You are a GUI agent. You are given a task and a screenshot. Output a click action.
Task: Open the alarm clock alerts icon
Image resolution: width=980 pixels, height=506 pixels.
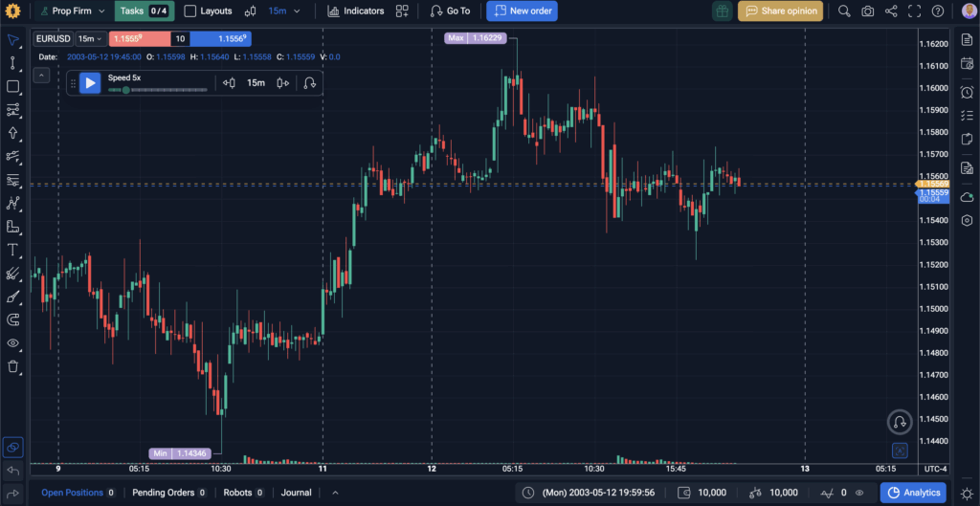[x=967, y=91]
